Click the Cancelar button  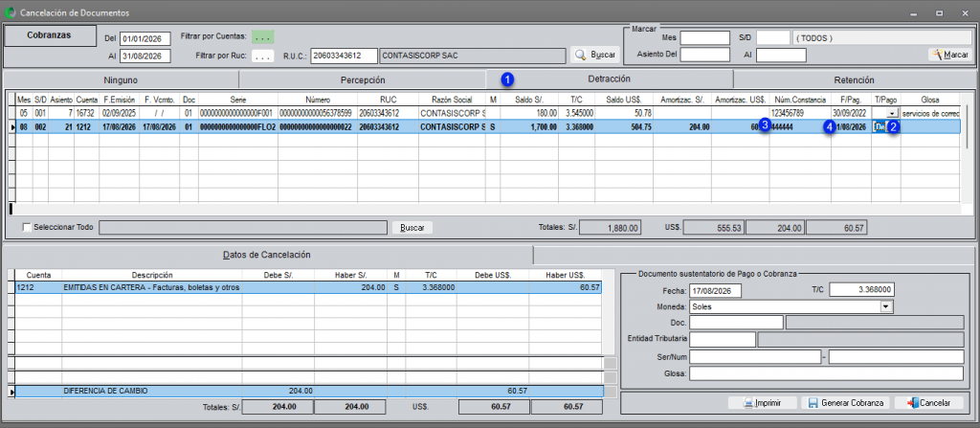tap(928, 403)
